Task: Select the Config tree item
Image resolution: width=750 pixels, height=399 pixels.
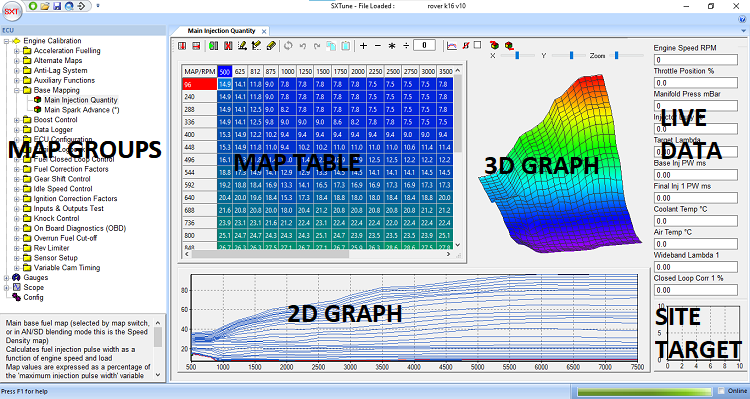Action: coord(33,297)
